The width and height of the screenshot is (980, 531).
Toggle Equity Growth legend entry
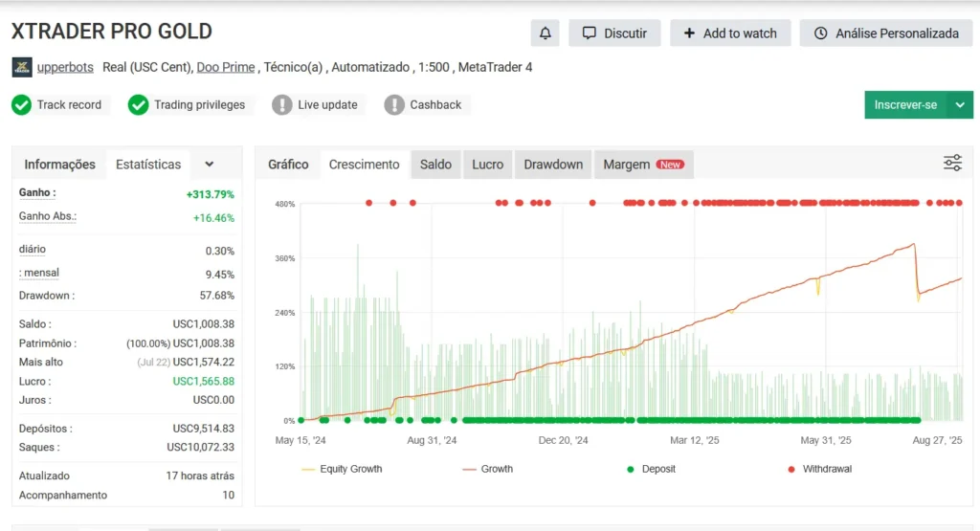(342, 469)
